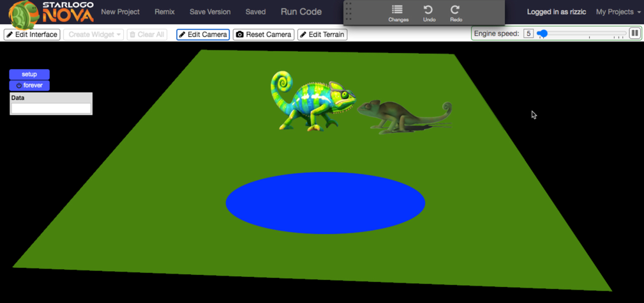This screenshot has width=644, height=303.
Task: Open the Changes list icon
Action: coord(398,10)
